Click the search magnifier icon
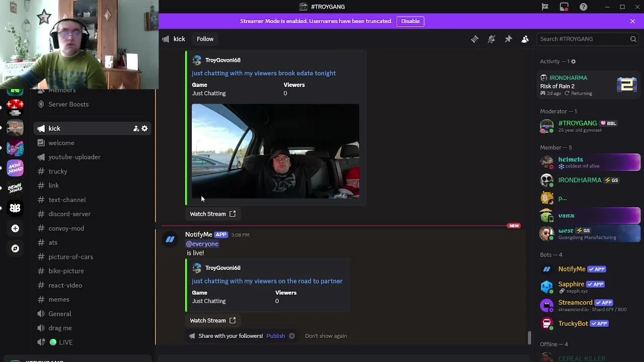The image size is (644, 362). 633,39
